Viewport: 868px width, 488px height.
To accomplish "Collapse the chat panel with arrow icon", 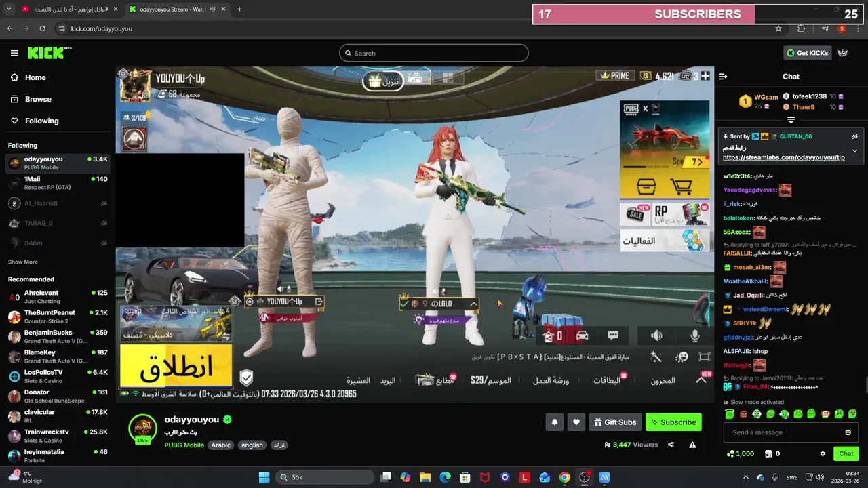I will coord(723,77).
